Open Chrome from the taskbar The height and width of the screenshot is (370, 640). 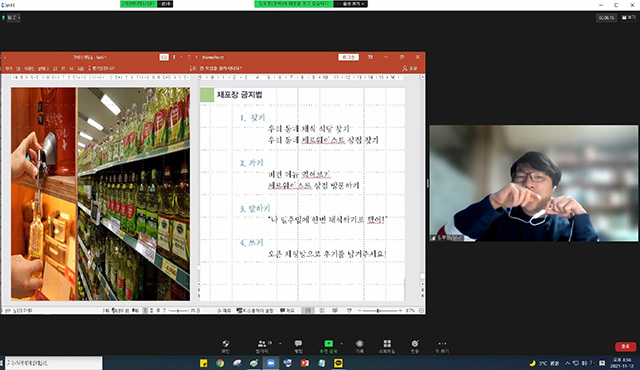[220, 363]
